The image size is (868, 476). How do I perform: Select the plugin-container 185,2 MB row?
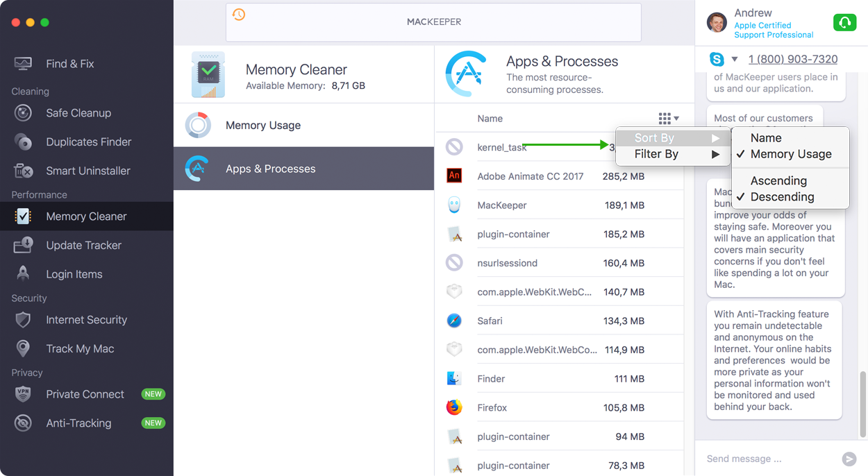(559, 234)
